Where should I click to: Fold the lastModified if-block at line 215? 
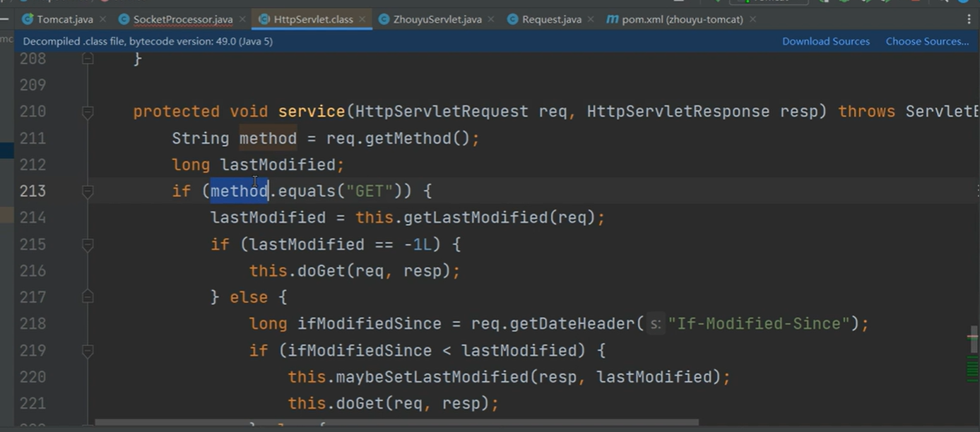point(88,244)
